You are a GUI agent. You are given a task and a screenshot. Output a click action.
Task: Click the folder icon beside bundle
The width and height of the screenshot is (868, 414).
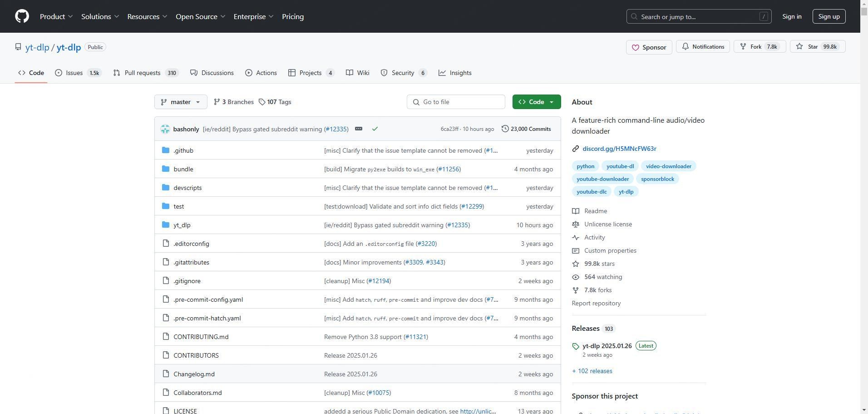click(166, 169)
